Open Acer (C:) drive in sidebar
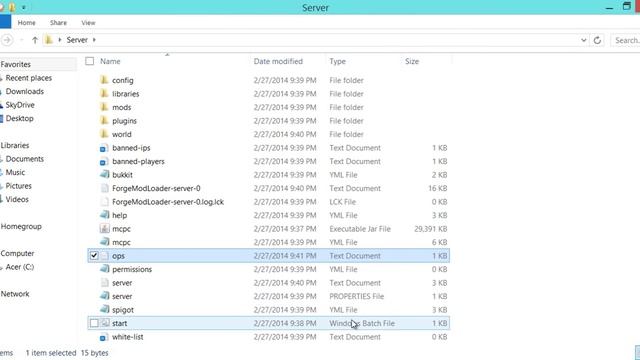 [x=20, y=267]
